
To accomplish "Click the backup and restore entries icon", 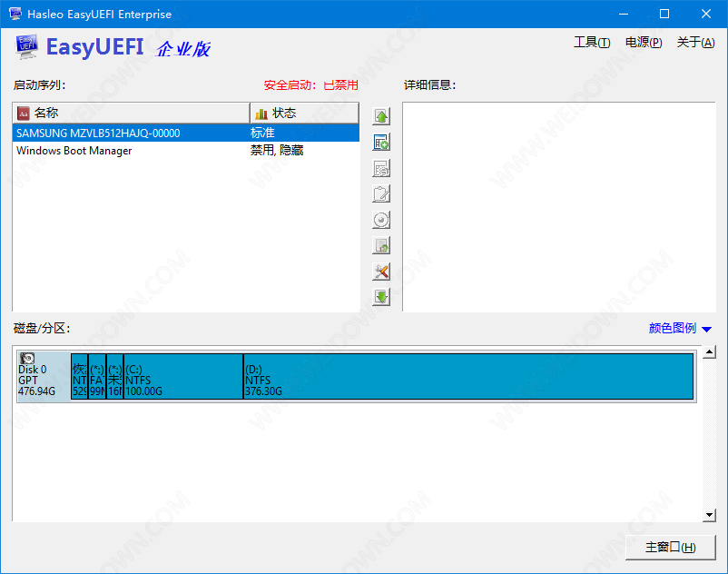I will tap(381, 245).
